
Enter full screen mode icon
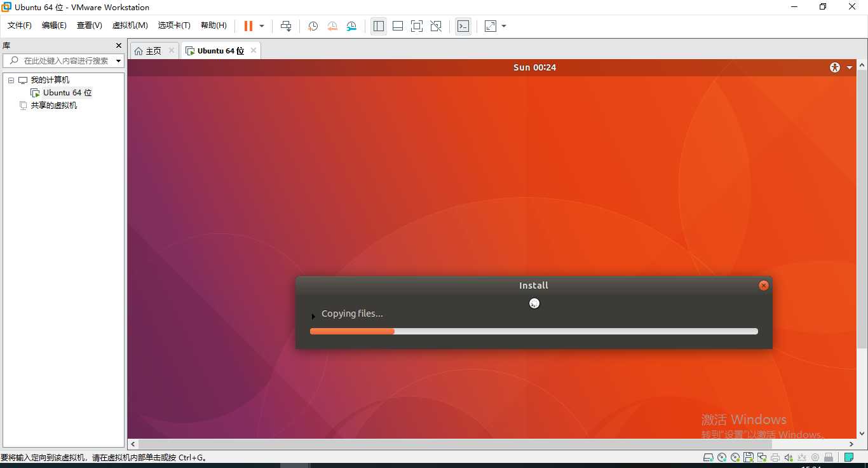(417, 26)
